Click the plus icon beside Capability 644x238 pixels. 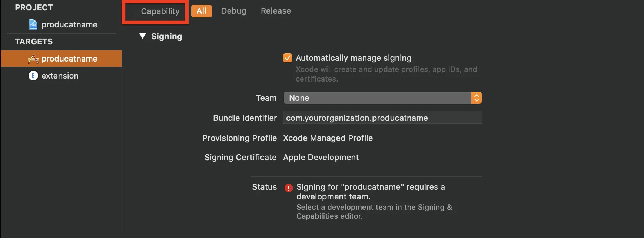click(x=133, y=11)
